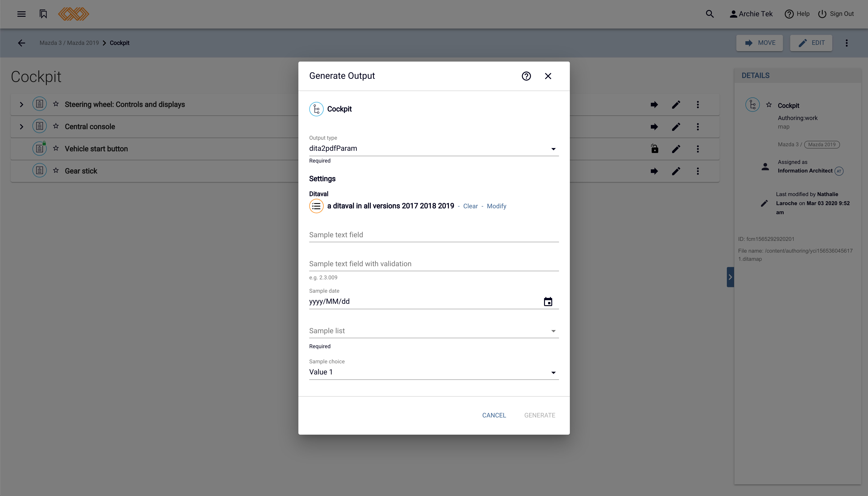The height and width of the screenshot is (496, 868).
Task: Sign Out of the application
Action: point(836,14)
